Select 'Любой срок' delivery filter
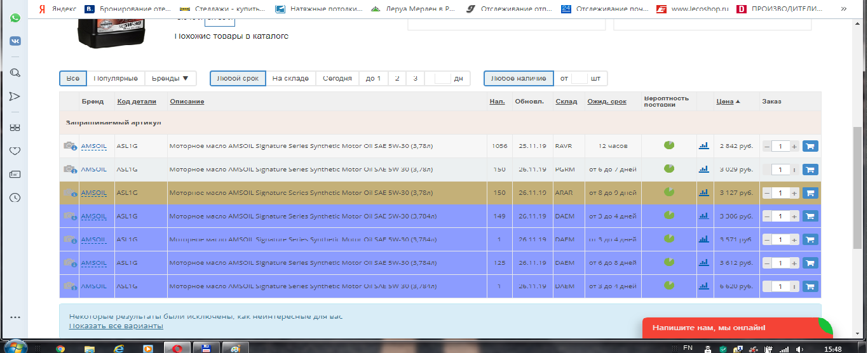868x353 pixels. pyautogui.click(x=238, y=78)
